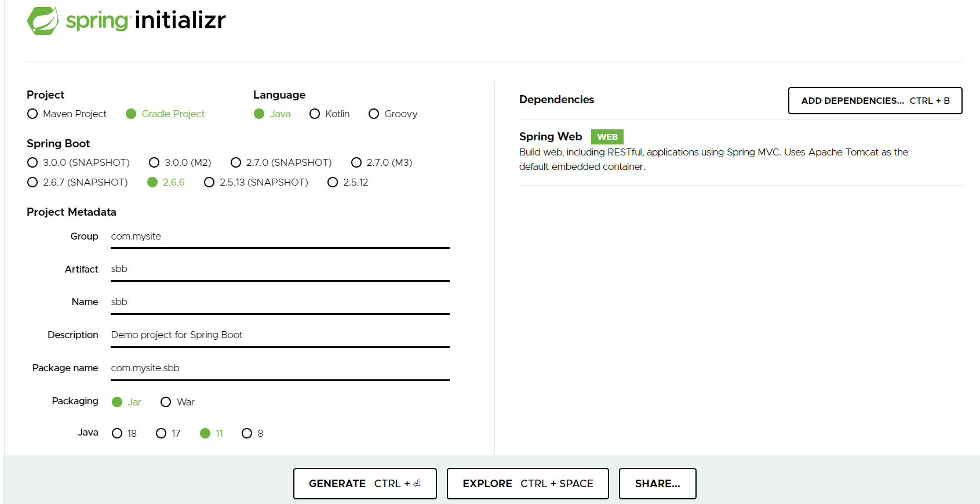Select Maven Project radio button
The height and width of the screenshot is (504, 980).
[67, 114]
